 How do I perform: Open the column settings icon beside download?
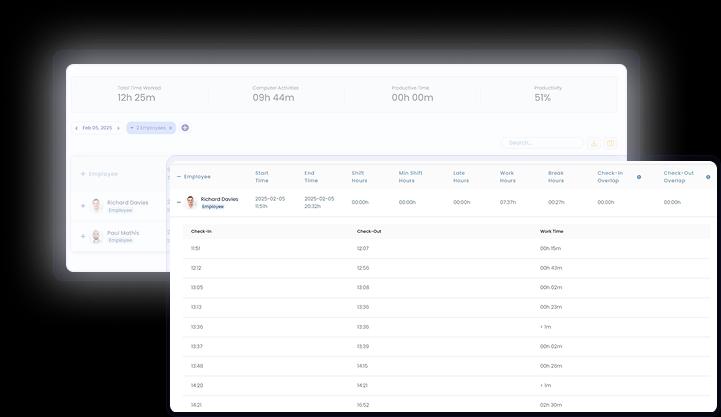click(x=610, y=143)
